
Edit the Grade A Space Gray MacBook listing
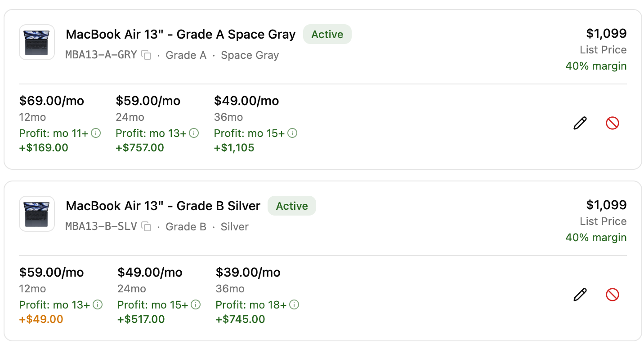coord(580,123)
